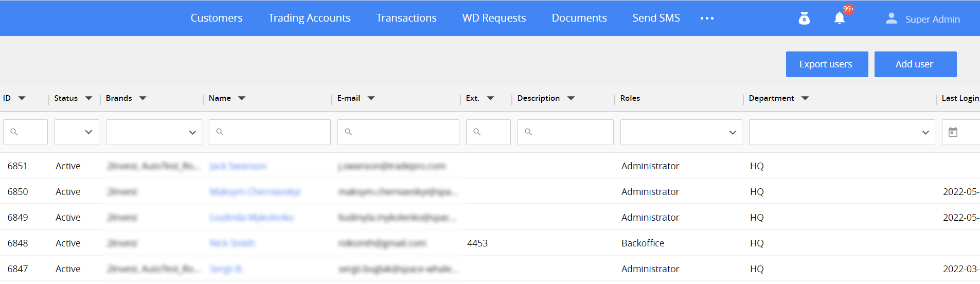Open the user name link in row 6851
980x284 pixels.
click(x=238, y=166)
